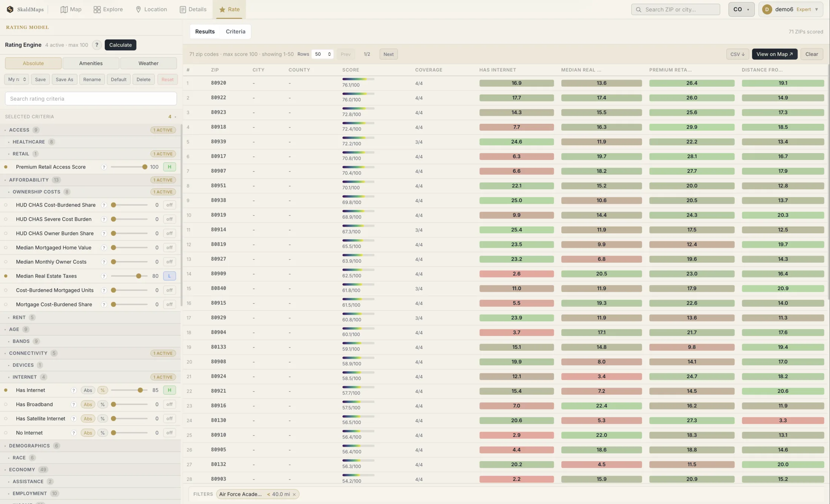This screenshot has width=830, height=504.
Task: Show help for Median Mortgaged Home Value
Action: pyautogui.click(x=104, y=248)
